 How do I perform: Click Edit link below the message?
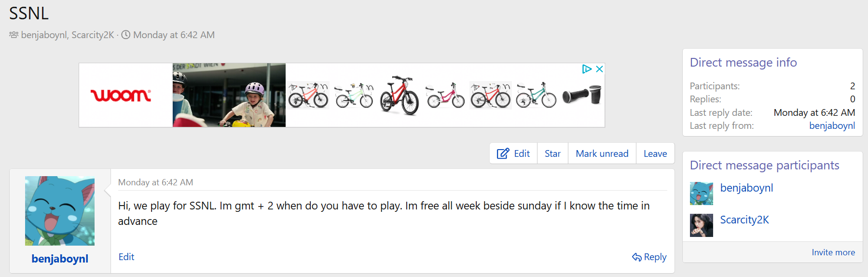pos(126,257)
